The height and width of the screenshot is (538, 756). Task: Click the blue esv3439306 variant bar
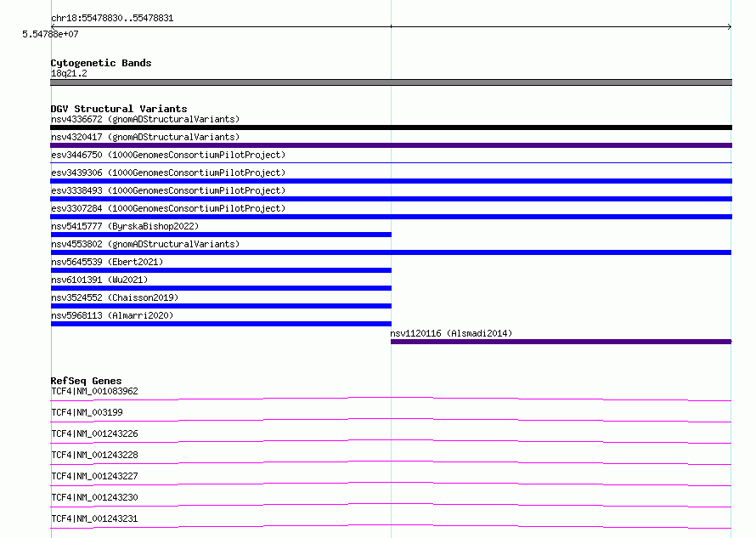point(391,181)
